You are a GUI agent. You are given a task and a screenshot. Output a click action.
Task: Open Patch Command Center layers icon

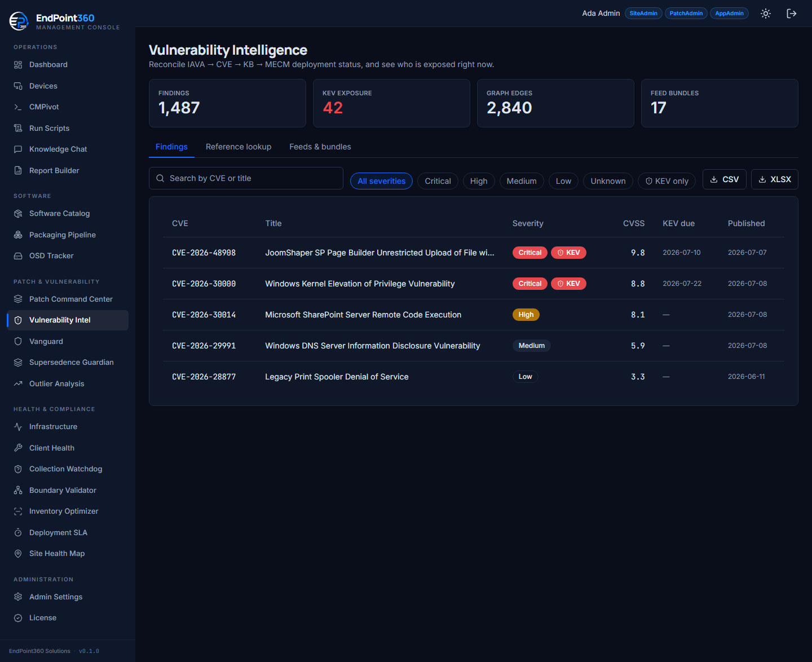tap(18, 299)
